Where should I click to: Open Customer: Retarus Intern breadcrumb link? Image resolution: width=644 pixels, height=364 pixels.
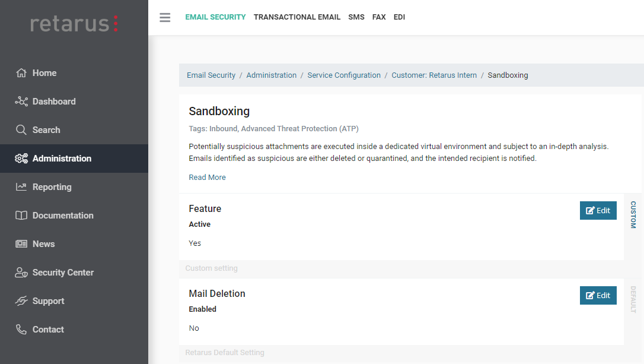click(x=434, y=75)
